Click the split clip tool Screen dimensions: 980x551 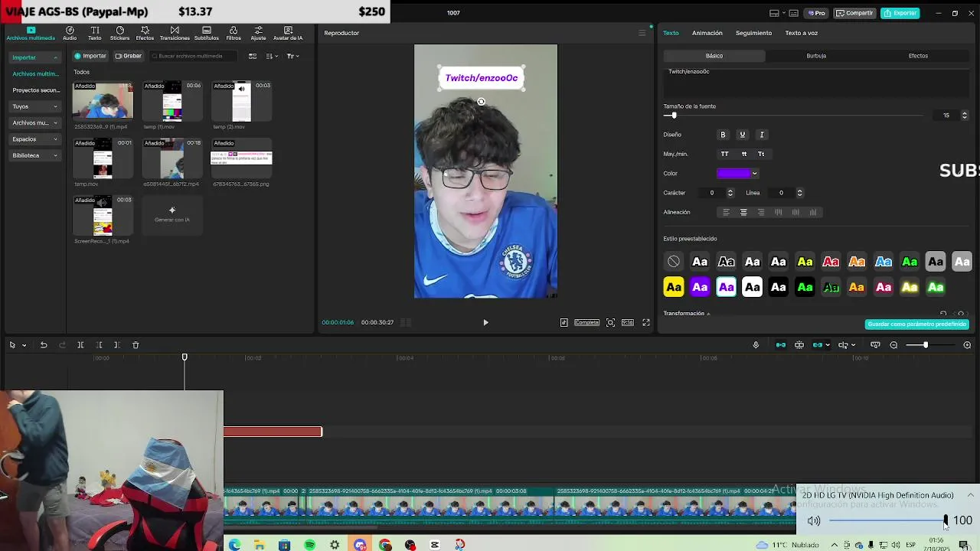pyautogui.click(x=80, y=345)
